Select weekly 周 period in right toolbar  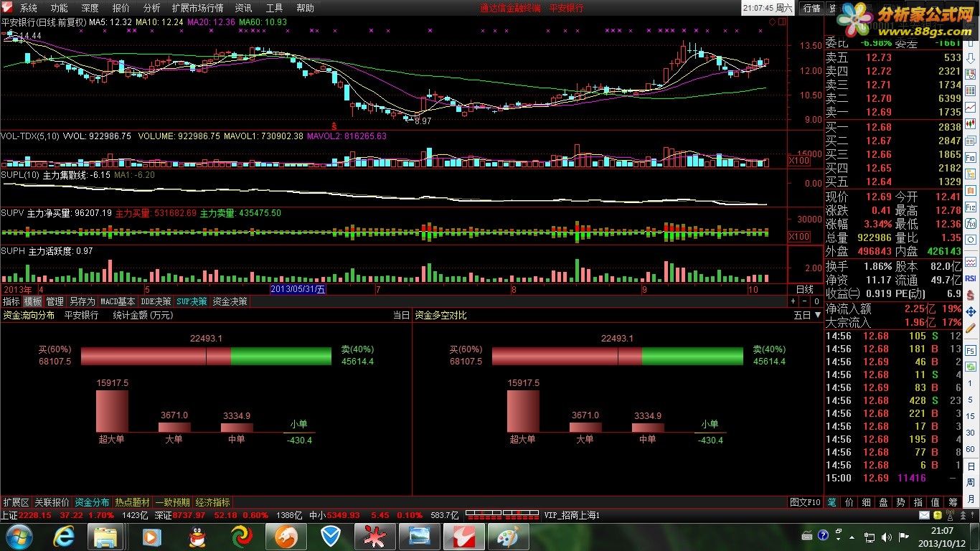[x=970, y=483]
